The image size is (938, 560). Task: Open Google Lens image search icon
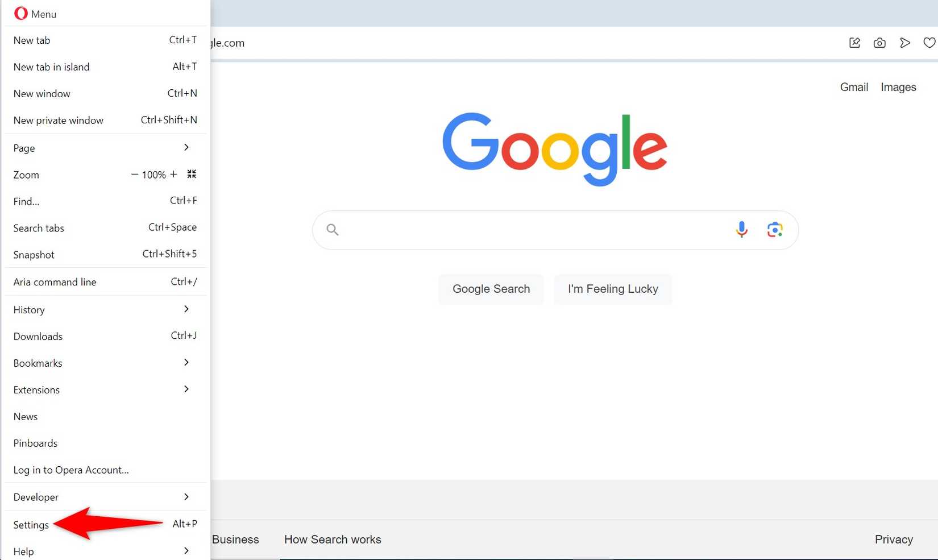[x=774, y=230]
